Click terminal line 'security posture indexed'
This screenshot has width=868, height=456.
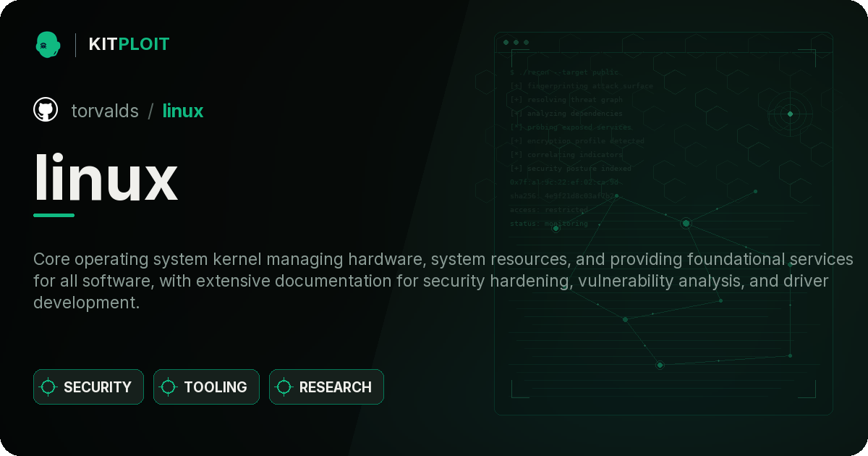coord(570,169)
